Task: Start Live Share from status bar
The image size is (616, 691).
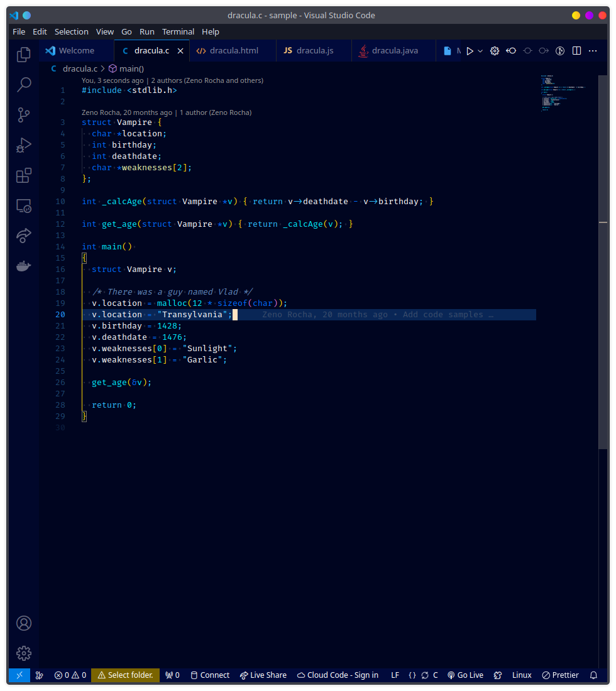Action: point(263,675)
